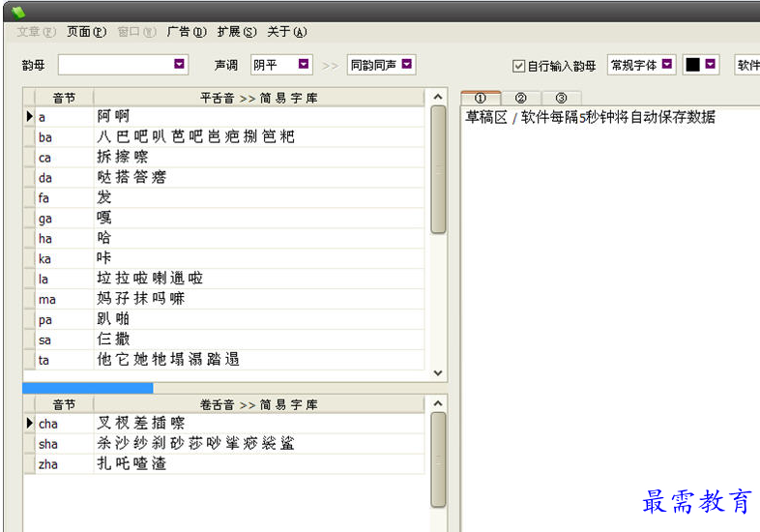Select the 'ga' syllable cell
Viewport: 760px width, 532px height.
coord(64,219)
